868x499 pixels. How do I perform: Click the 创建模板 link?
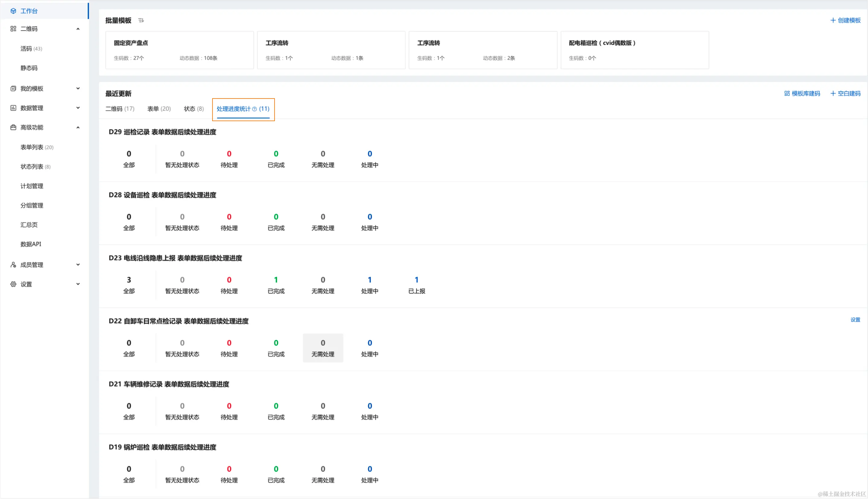click(x=845, y=20)
